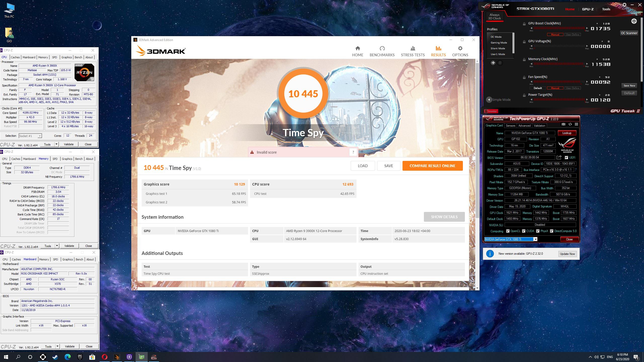Open Socket #1 selection dropdown
644x362 pixels.
(x=39, y=136)
